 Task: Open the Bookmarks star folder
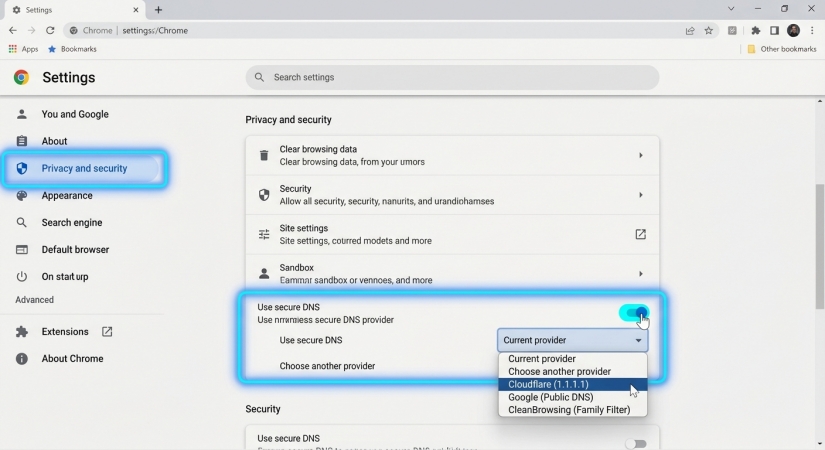tap(72, 49)
